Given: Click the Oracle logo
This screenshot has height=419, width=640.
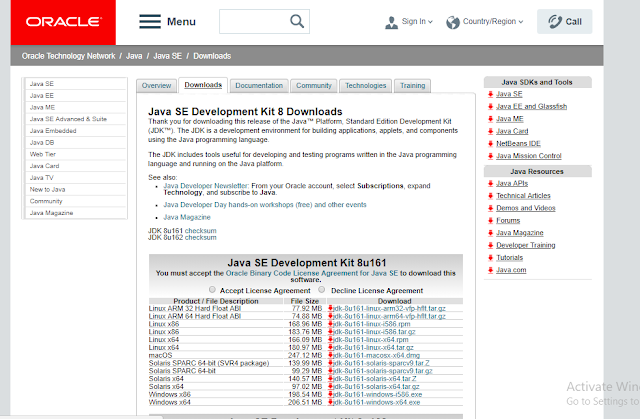Looking at the screenshot, I should click(63, 22).
